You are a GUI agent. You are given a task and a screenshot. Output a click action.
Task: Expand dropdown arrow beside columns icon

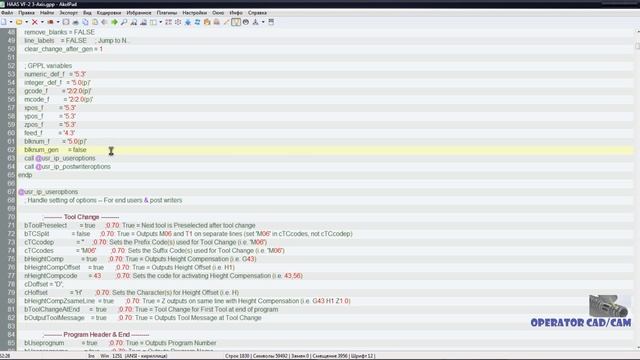[160, 22]
